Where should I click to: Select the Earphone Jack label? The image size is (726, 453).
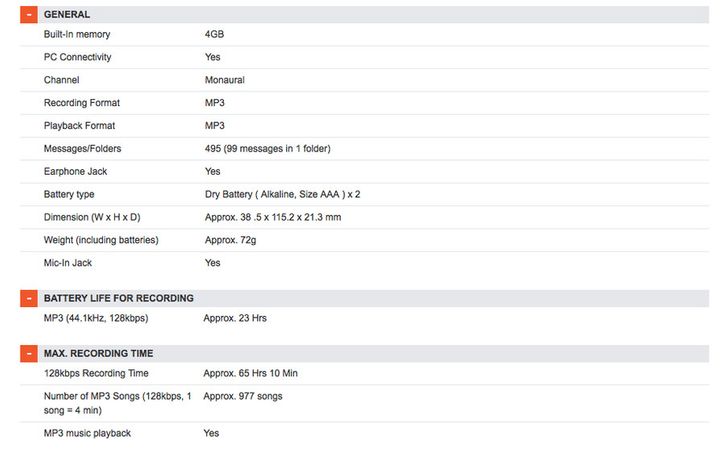coord(75,171)
